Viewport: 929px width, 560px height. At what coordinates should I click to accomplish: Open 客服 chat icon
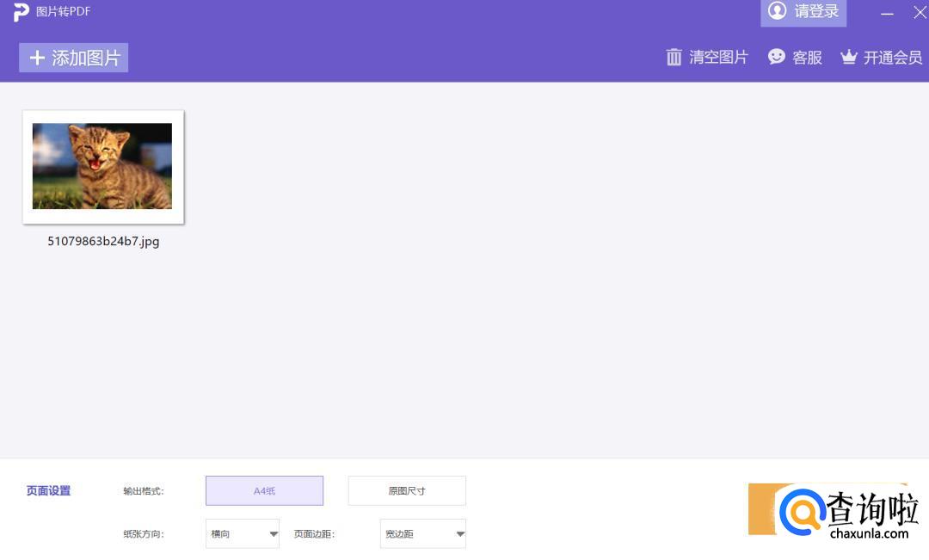(x=776, y=57)
